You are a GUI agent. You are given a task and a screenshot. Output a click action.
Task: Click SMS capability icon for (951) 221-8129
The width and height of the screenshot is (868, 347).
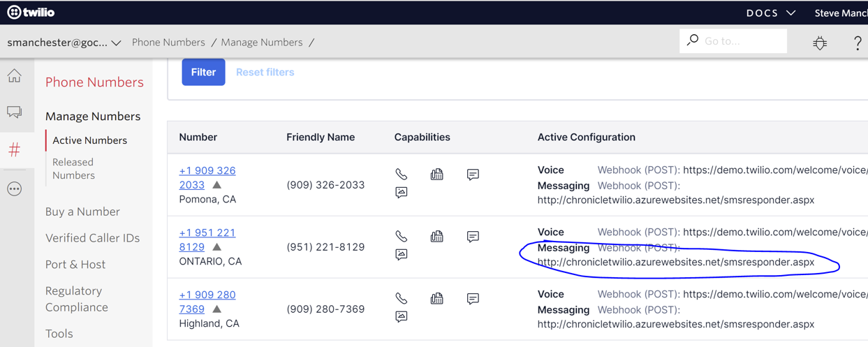(x=473, y=236)
